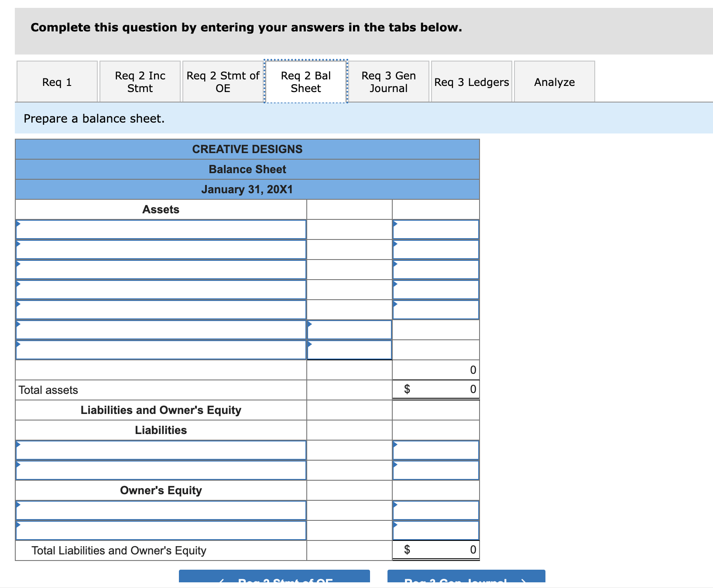Click the Total assets value cell

[435, 390]
